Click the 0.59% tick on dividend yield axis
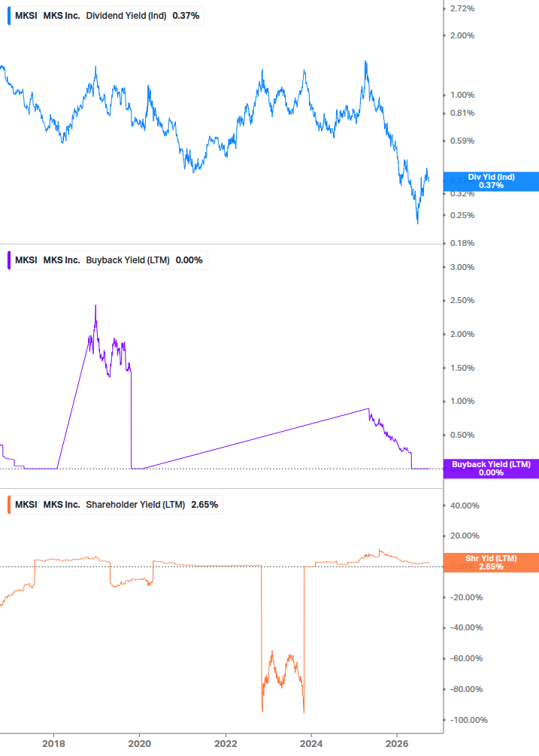 click(462, 141)
